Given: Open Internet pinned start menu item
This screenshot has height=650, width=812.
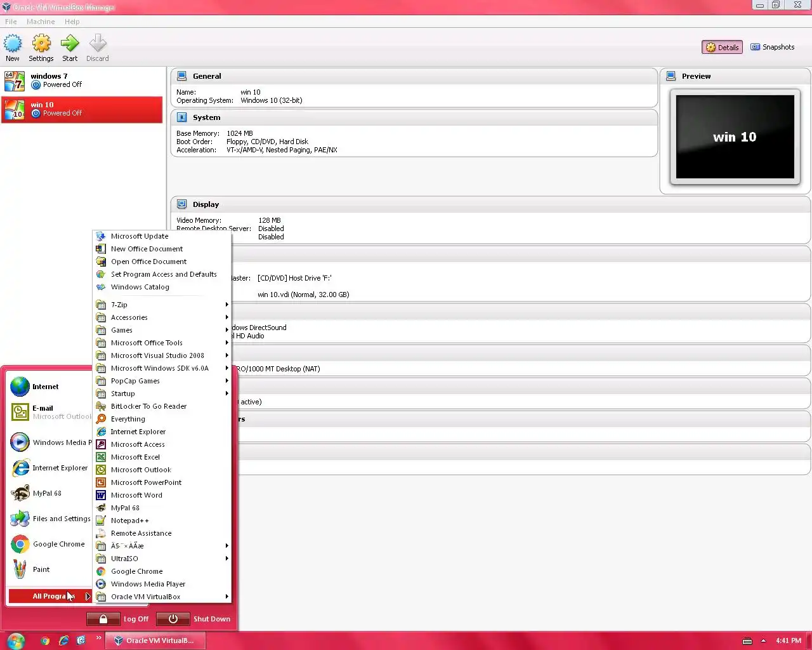Looking at the screenshot, I should (x=50, y=387).
